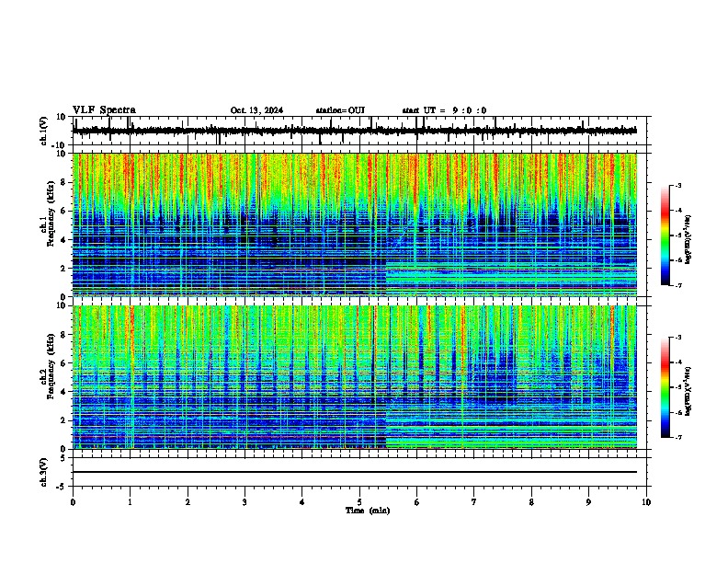Click the "-3" tick on ch.2 colorbar
The image size is (728, 563).
coord(677,338)
